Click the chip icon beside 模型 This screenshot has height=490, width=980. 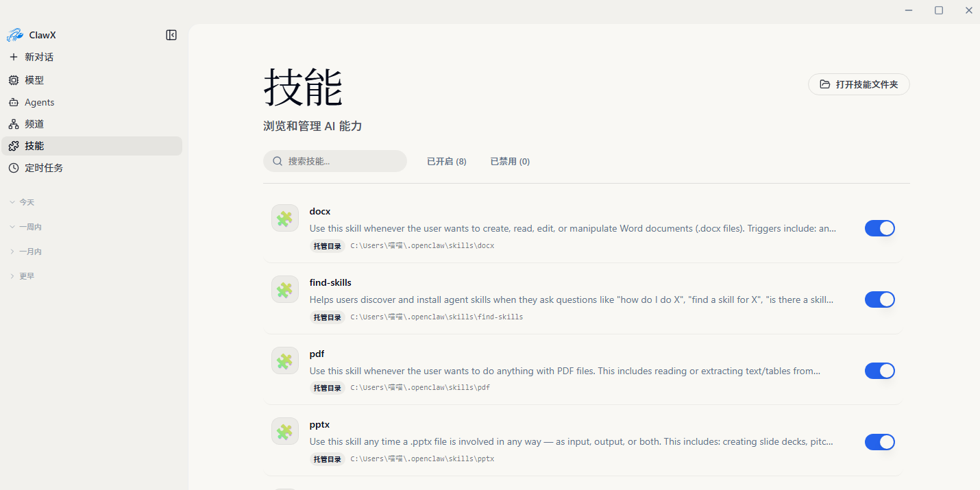(14, 80)
